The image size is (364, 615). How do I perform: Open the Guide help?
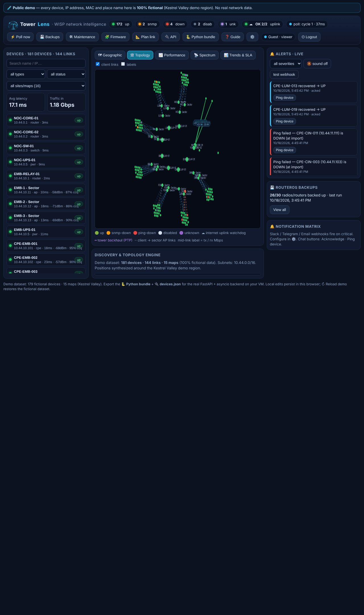tap(233, 37)
